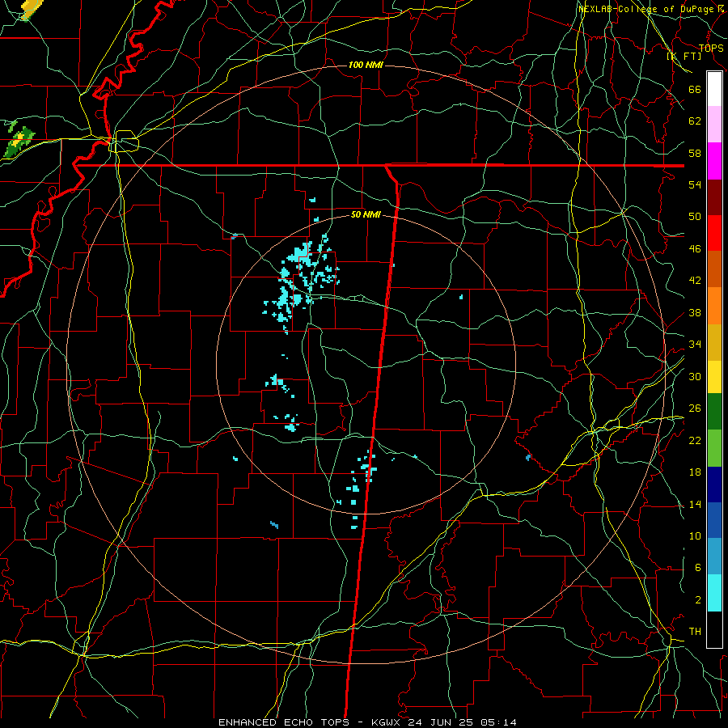The height and width of the screenshot is (728, 728).
Task: Click the dark orange 46 kft legend swatch
Action: click(714, 269)
